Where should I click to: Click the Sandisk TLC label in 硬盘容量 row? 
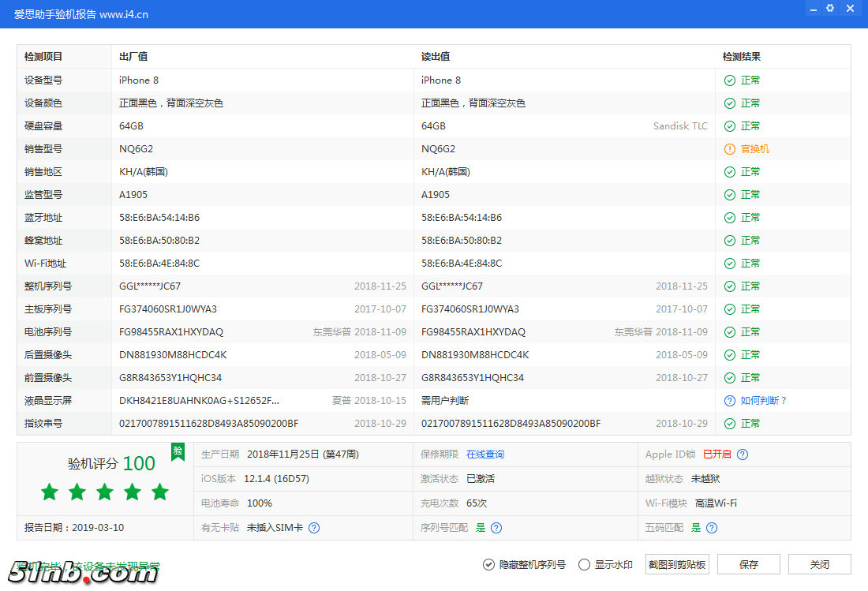pyautogui.click(x=680, y=125)
